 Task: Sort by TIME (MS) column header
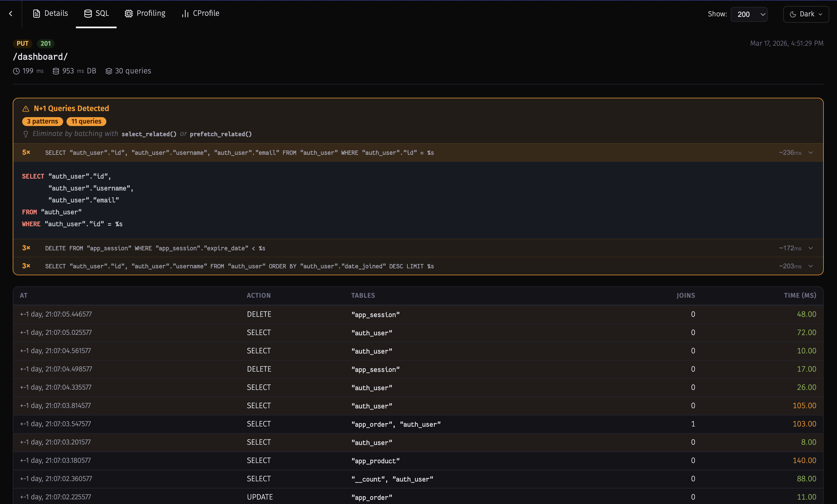pos(800,295)
